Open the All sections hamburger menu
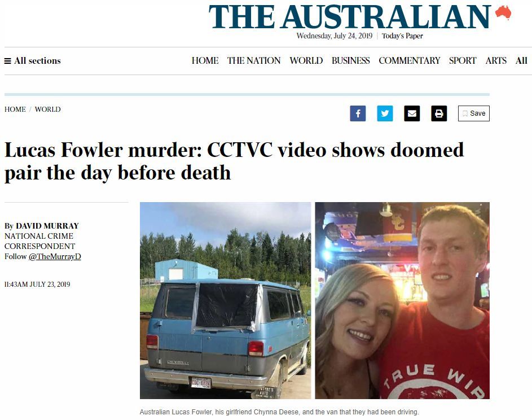This screenshot has width=532, height=420. tap(33, 61)
